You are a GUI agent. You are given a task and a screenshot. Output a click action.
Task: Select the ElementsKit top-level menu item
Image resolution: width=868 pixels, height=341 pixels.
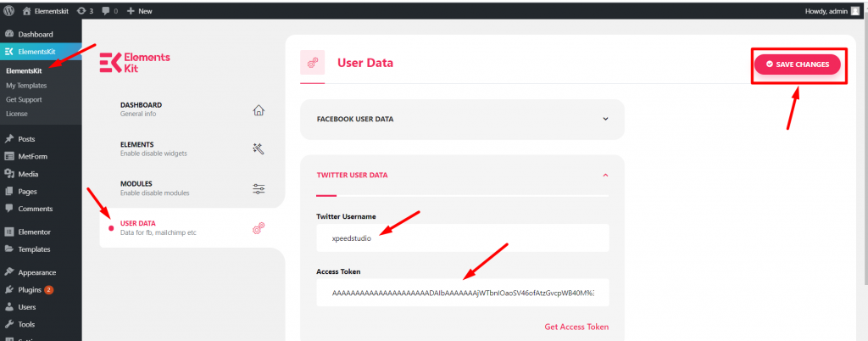click(x=41, y=52)
